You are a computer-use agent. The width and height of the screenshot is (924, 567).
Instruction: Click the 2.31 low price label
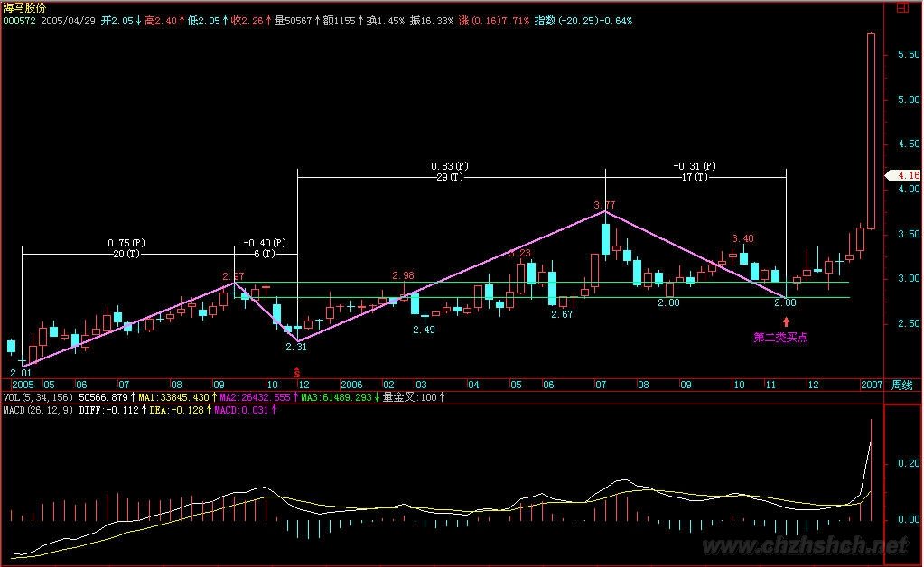click(296, 347)
